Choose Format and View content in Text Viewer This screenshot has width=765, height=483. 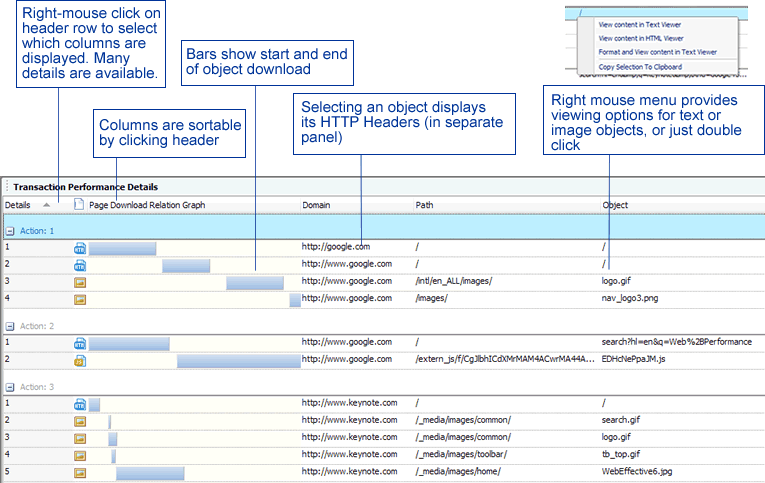pyautogui.click(x=658, y=52)
